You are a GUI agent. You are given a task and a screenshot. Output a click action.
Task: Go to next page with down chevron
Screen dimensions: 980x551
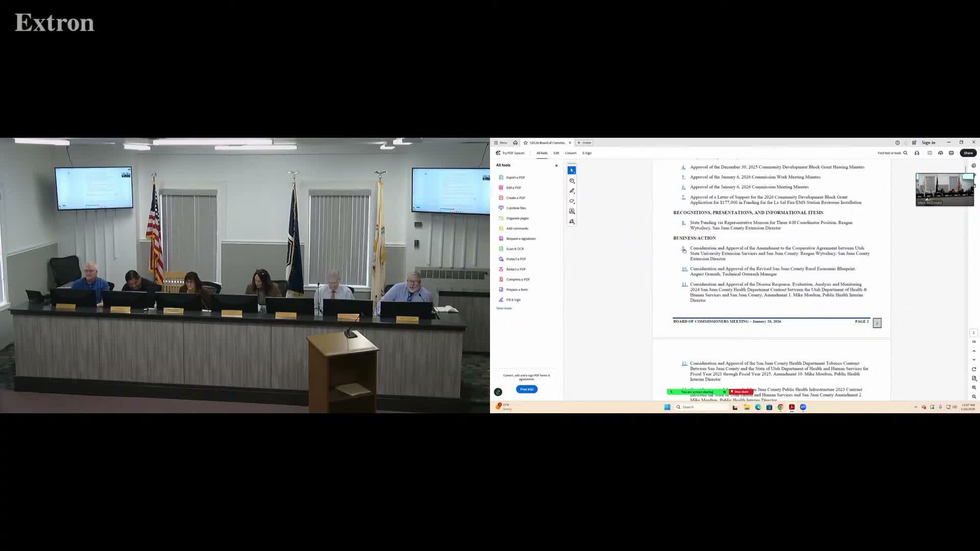[974, 360]
